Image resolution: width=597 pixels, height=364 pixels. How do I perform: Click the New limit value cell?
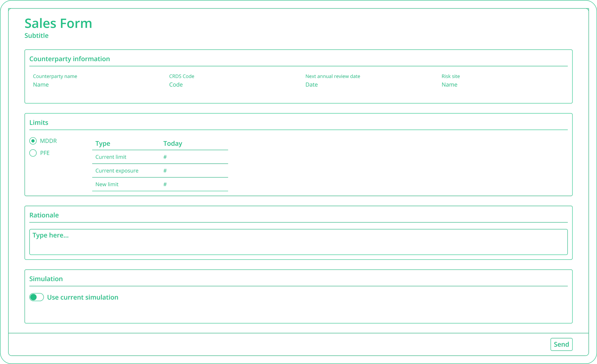point(165,185)
